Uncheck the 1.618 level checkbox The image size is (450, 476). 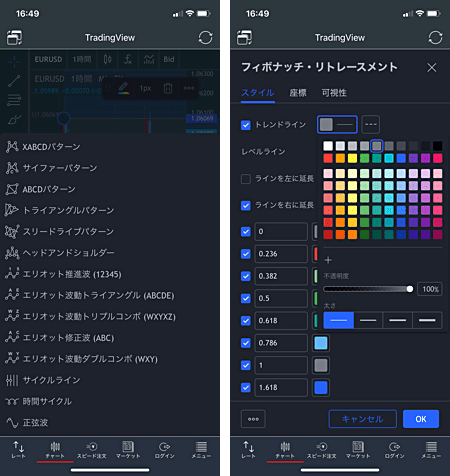pos(246,388)
